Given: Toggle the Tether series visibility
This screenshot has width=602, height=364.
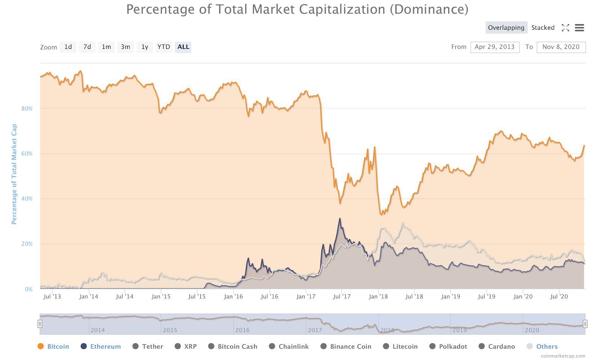Looking at the screenshot, I should pyautogui.click(x=136, y=346).
